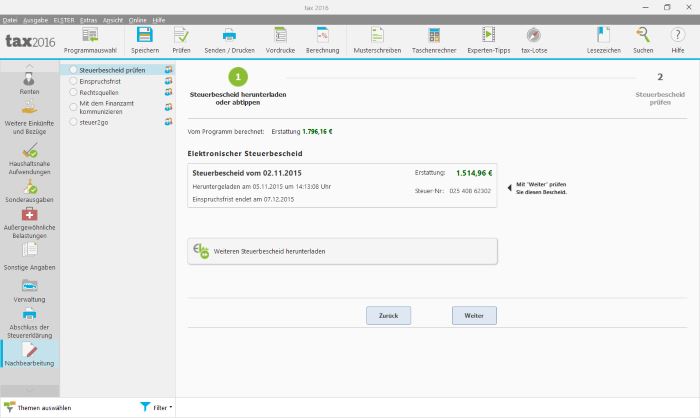Click help icon beside steuer2go
Viewport: 700px width, 418px height.
(168, 122)
